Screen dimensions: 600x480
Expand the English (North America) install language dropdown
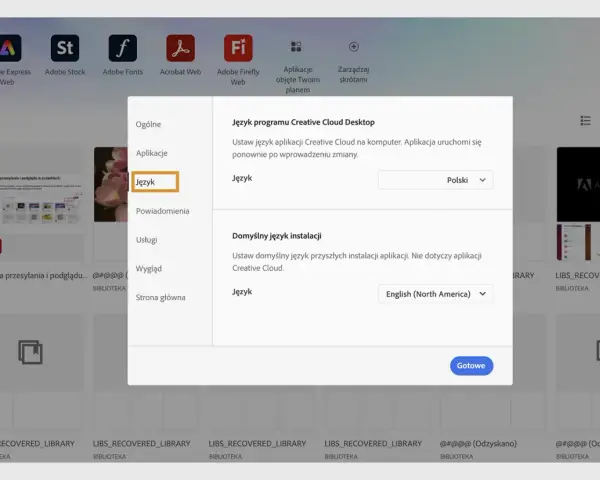435,294
